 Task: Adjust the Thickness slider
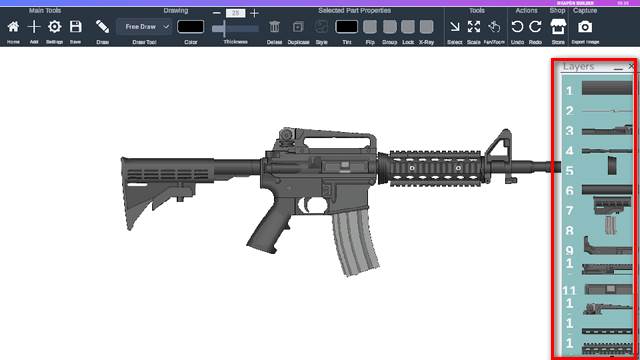click(236, 29)
